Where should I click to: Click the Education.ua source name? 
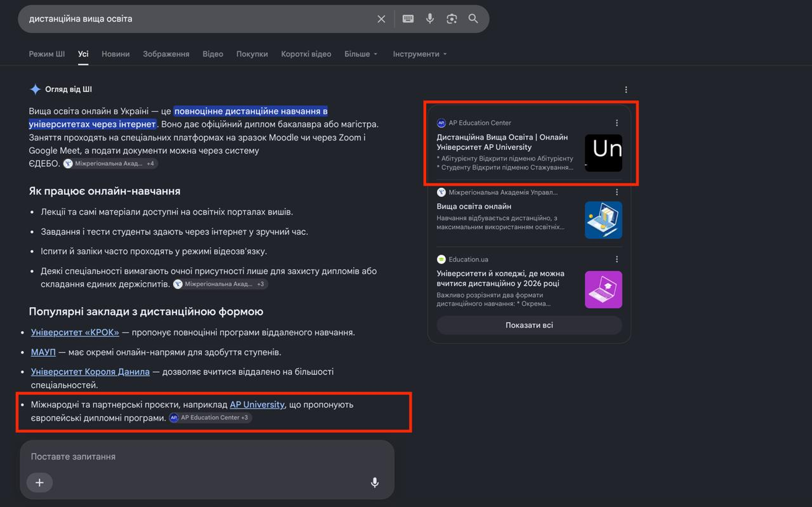(468, 259)
